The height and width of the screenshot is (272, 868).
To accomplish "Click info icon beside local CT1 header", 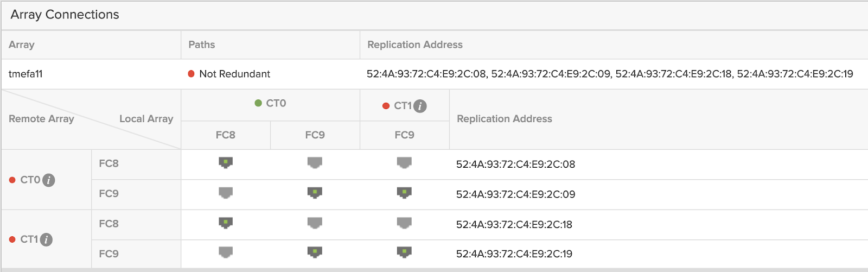I will 420,106.
